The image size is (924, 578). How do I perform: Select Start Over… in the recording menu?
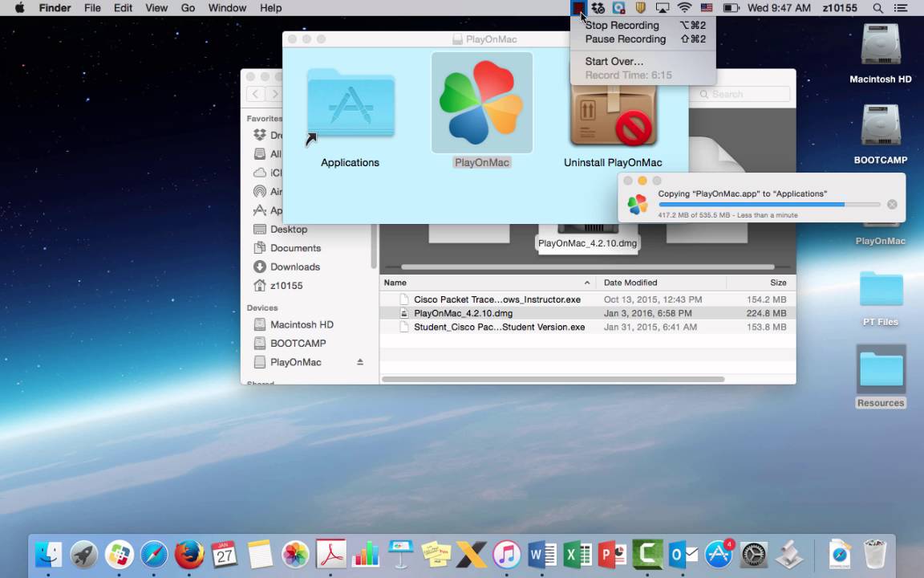(643, 61)
